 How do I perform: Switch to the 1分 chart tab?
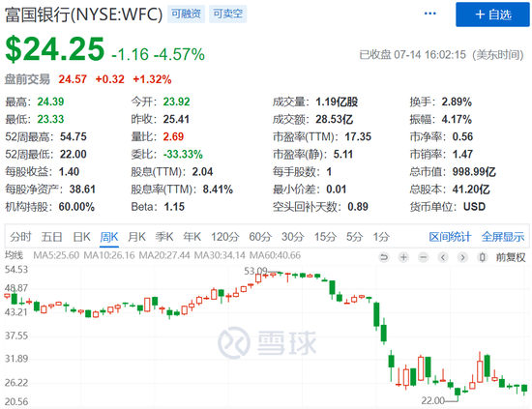[x=381, y=237]
